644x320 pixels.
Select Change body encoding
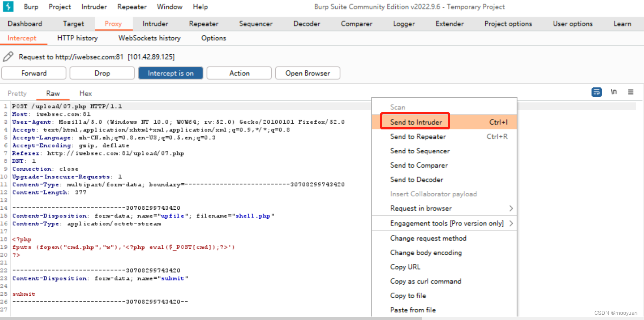(444, 252)
